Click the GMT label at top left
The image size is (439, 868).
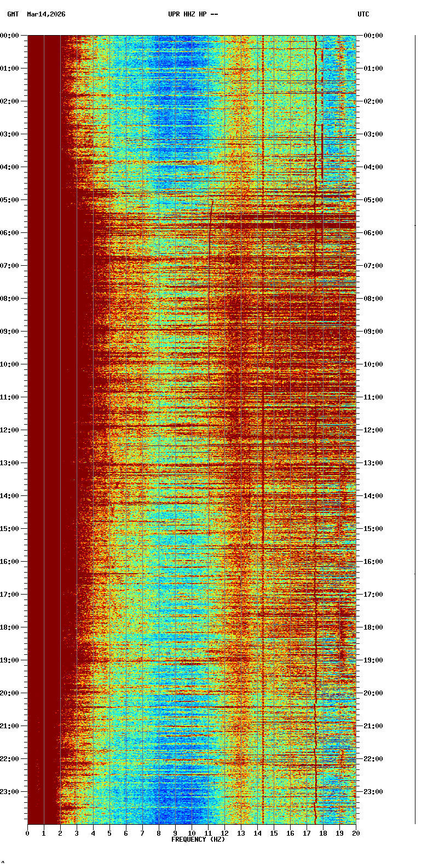[x=13, y=14]
